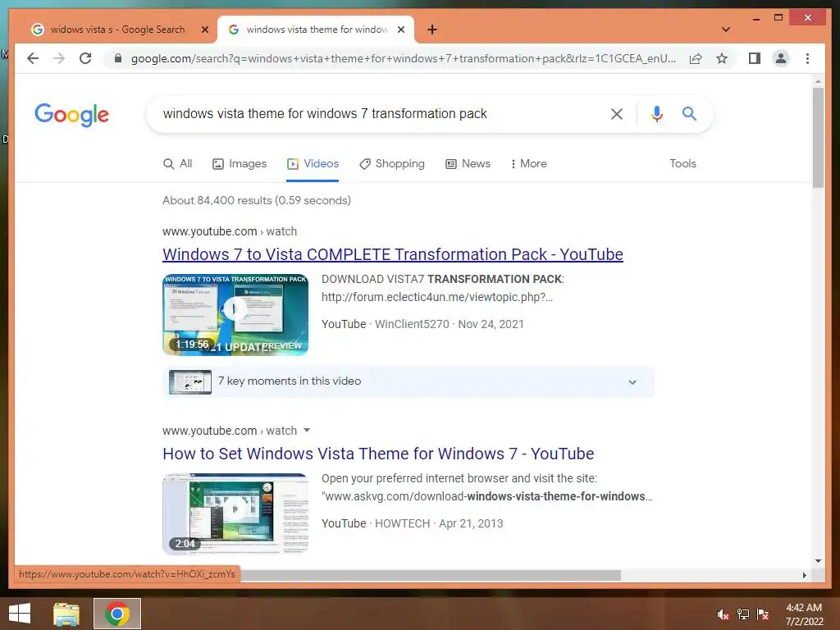840x630 pixels.
Task: Switch to News results tab
Action: [468, 163]
